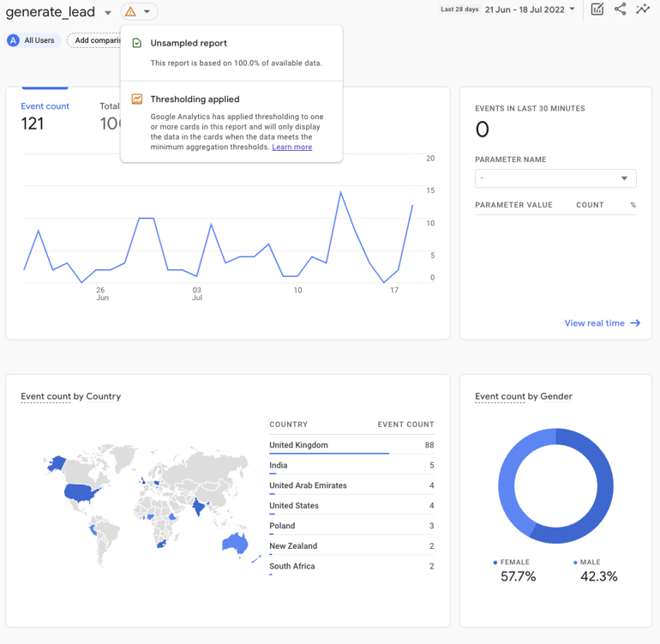The width and height of the screenshot is (660, 644).
Task: Click the MALE legend entry
Action: [587, 563]
